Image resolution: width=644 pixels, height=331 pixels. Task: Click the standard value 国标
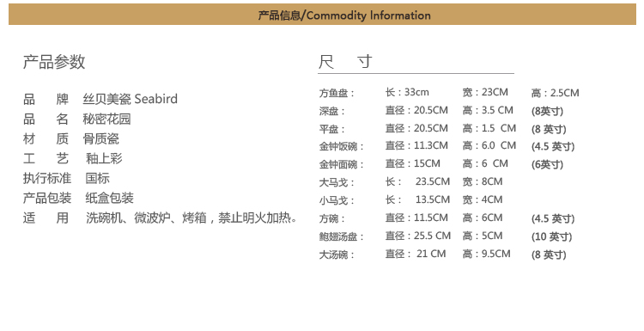98,178
